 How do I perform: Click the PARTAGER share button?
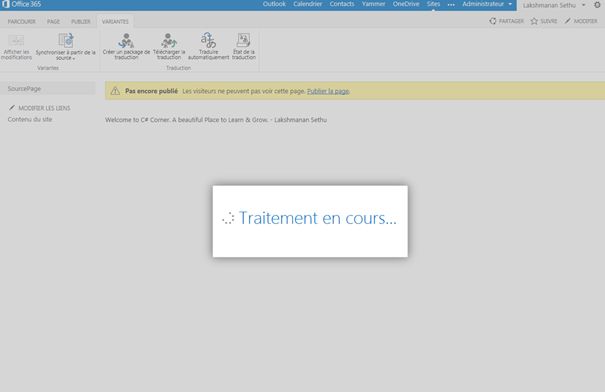[x=506, y=21]
